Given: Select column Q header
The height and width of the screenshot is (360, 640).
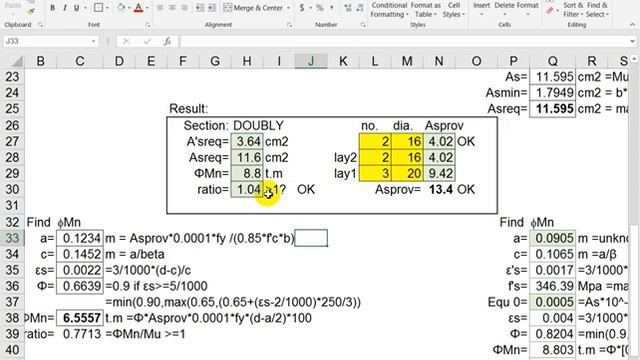Looking at the screenshot, I should coord(553,61).
